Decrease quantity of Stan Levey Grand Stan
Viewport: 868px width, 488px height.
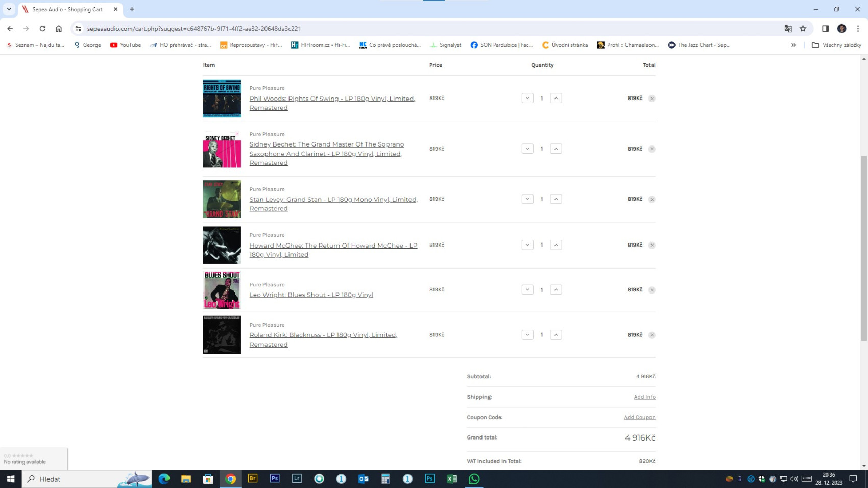pyautogui.click(x=527, y=199)
